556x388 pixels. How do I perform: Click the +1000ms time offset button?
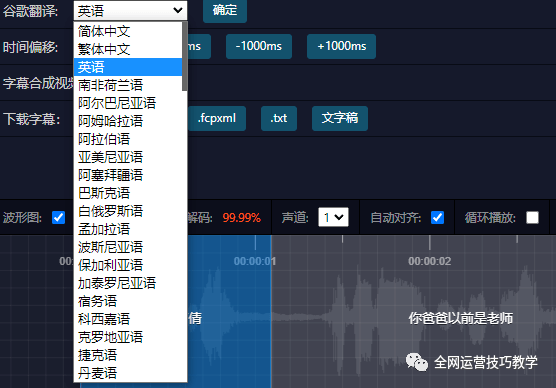pos(341,46)
